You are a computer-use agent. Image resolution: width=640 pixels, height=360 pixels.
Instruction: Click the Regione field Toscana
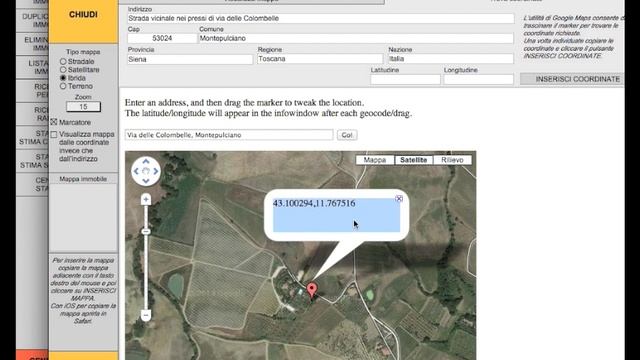[320, 59]
